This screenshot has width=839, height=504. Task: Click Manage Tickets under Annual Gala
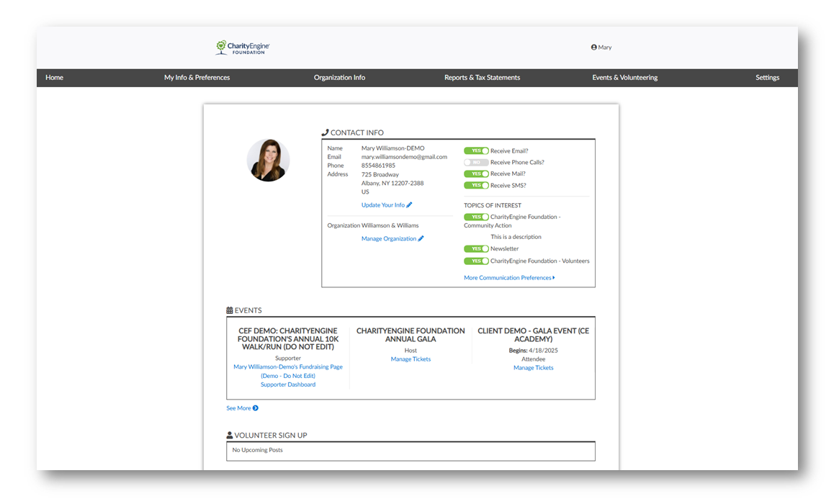410,359
